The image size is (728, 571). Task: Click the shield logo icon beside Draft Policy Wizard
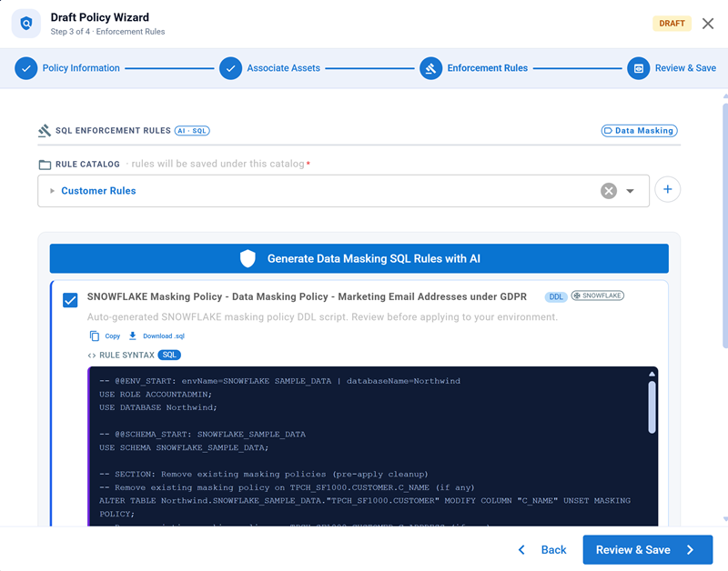tap(26, 24)
